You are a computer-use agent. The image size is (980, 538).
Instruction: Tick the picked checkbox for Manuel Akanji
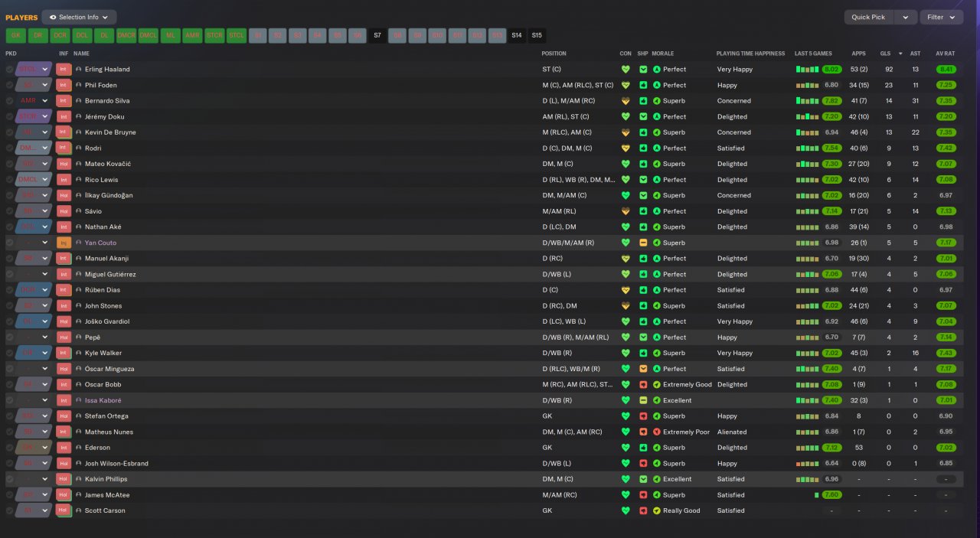[x=10, y=259]
